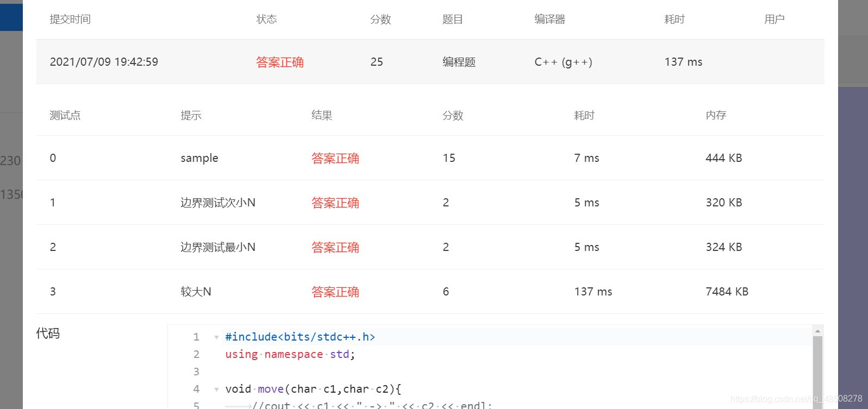Click result 答案正确 for 较大N test

click(x=335, y=292)
